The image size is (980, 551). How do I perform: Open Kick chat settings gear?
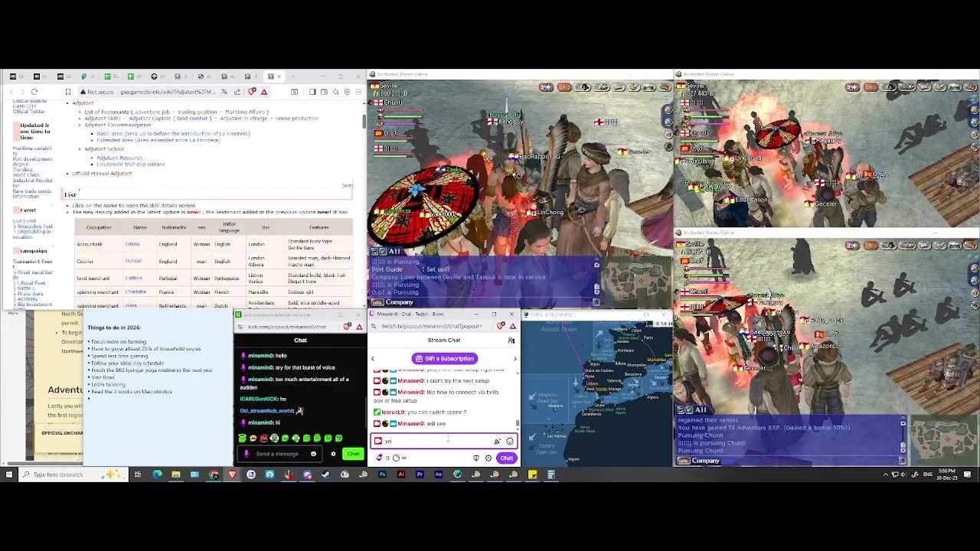point(333,454)
